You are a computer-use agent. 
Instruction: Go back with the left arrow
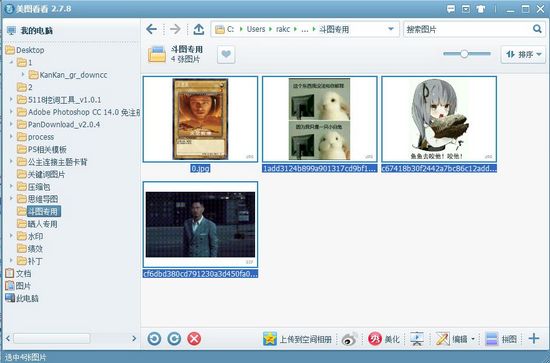point(152,29)
